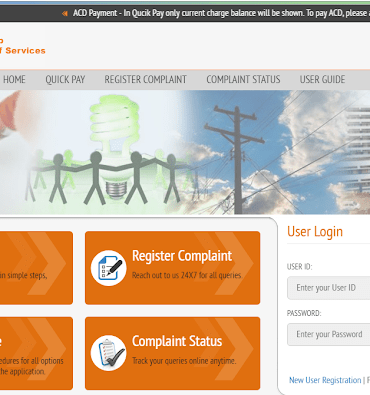
Task: Click inside the User ID field
Action: [329, 288]
